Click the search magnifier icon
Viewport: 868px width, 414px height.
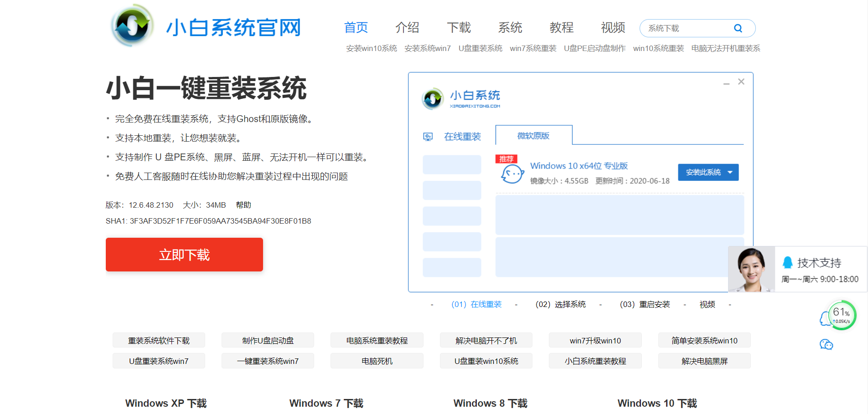coord(738,28)
